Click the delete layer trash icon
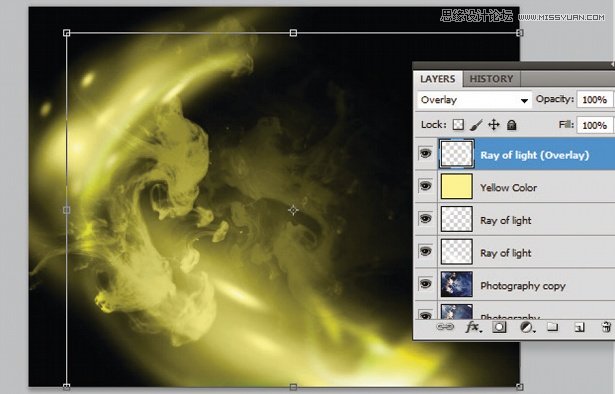Screen dimensions: 615x394 point(606,327)
